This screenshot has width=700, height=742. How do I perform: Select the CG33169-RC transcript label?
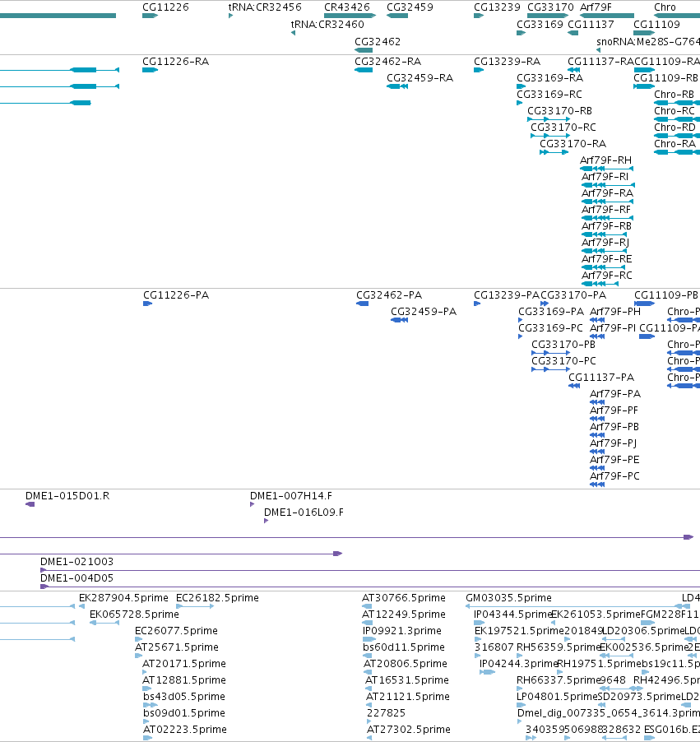(549, 95)
